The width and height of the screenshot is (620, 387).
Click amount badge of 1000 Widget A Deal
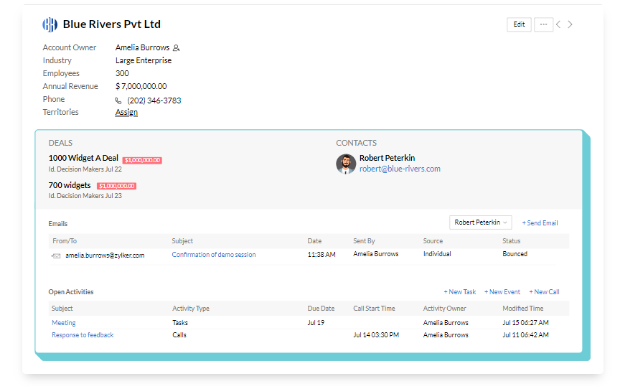[142, 160]
